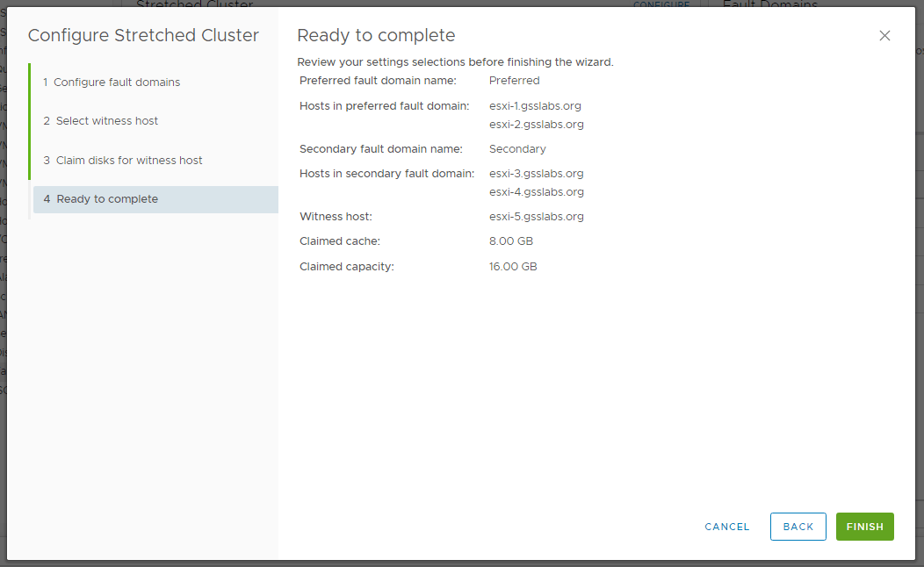Select step 4 Ready to complete
Screen dimensions: 924x567
[x=107, y=199]
